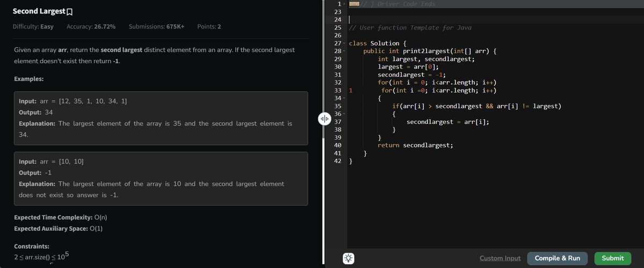Click the "return secondlargest;" code line
Screen dimensions: 644x268
pos(415,145)
